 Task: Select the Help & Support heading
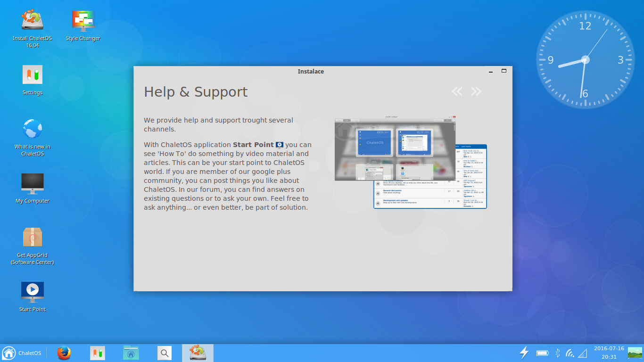tap(196, 91)
